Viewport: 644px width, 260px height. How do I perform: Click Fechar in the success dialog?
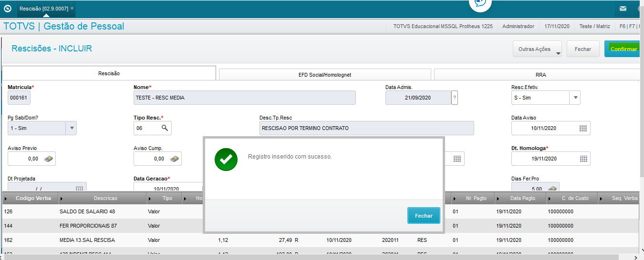tap(424, 216)
